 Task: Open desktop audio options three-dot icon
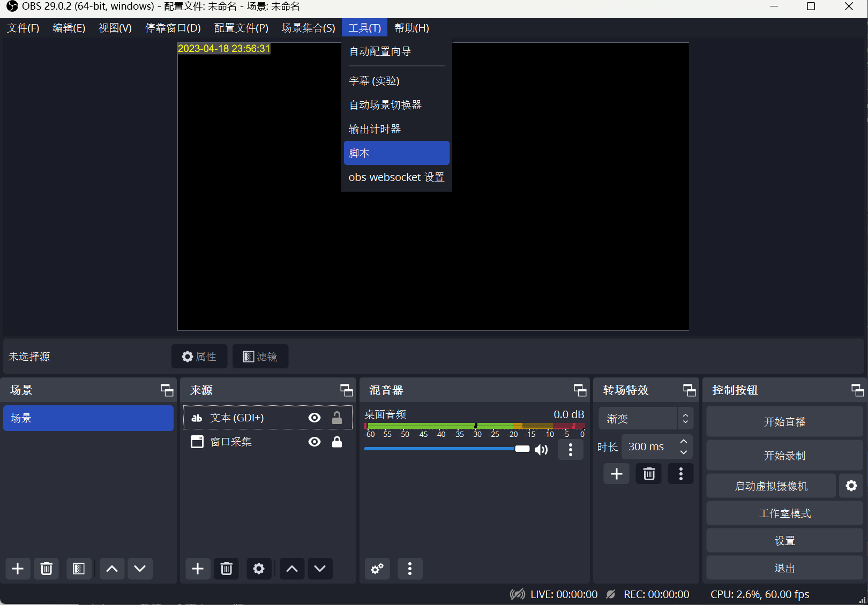(571, 450)
